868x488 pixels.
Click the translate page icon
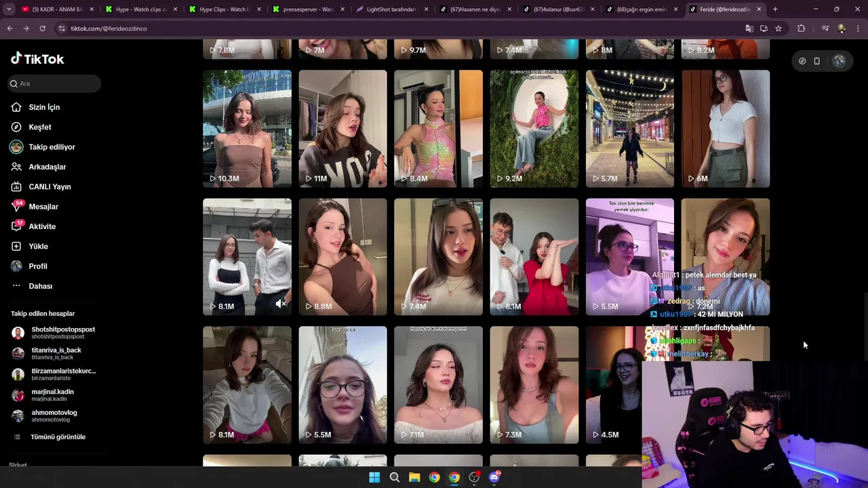pos(749,28)
